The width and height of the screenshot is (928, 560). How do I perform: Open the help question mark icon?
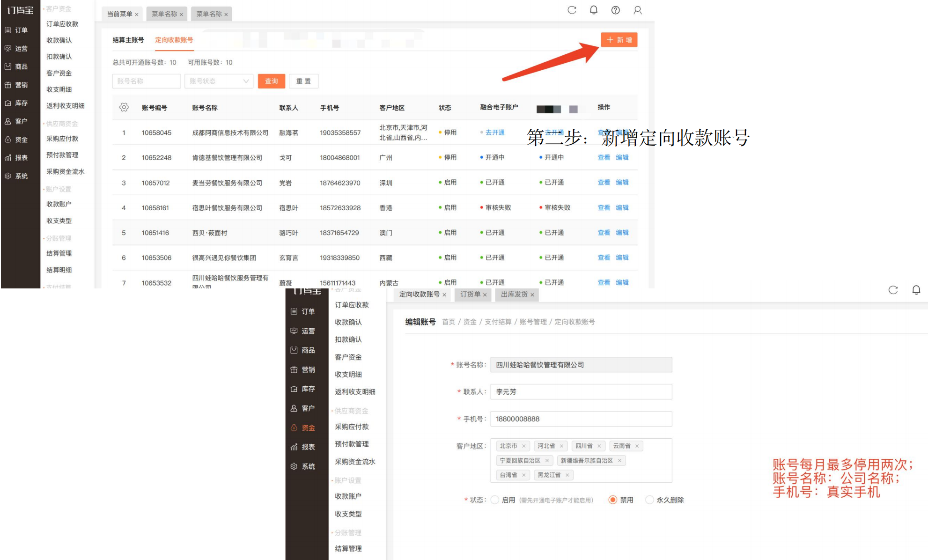[x=616, y=10]
